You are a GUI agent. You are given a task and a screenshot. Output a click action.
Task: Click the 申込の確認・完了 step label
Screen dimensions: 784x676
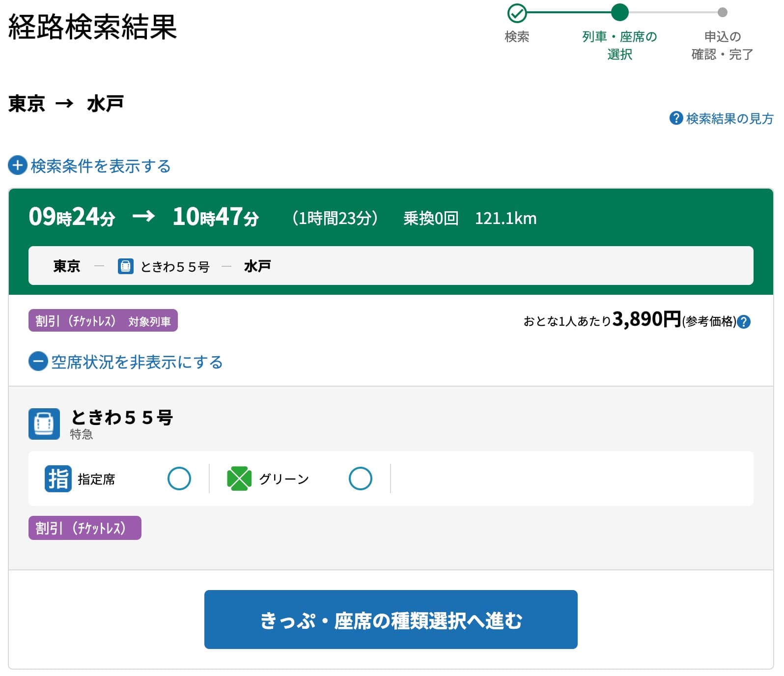[722, 45]
